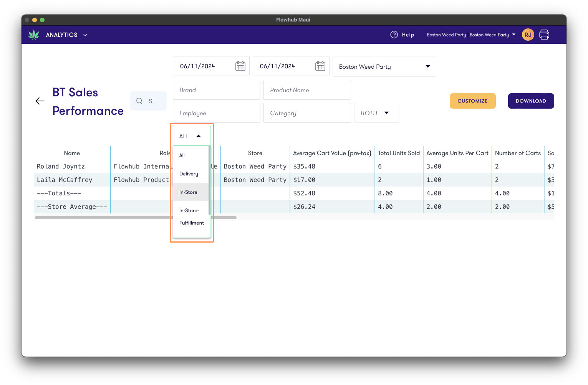
Task: Click the printer icon
Action: pos(544,35)
